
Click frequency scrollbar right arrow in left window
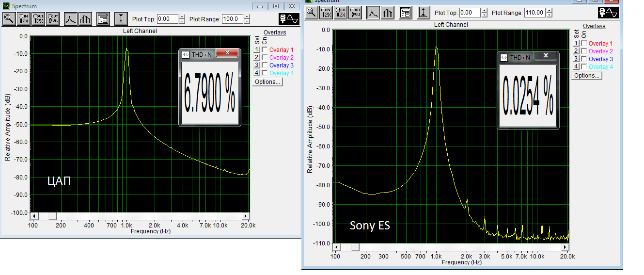246,216
